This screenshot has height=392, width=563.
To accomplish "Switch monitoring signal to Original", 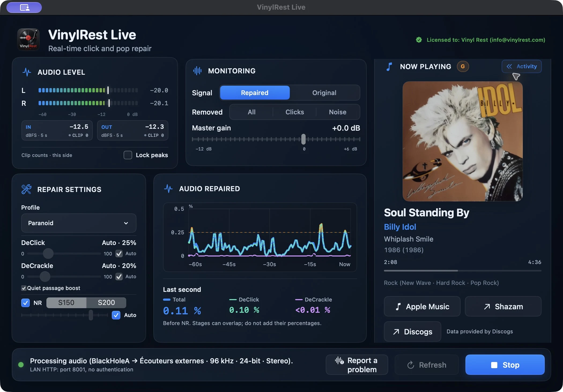I will [x=324, y=93].
